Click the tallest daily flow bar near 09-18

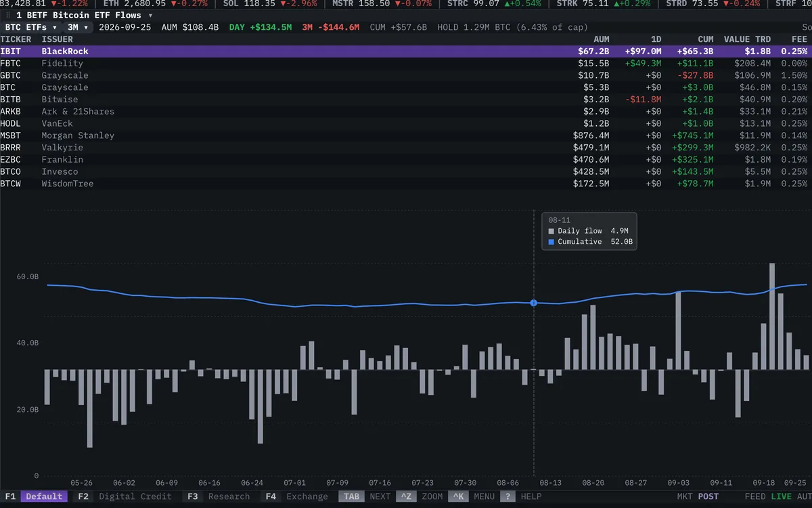(x=772, y=316)
